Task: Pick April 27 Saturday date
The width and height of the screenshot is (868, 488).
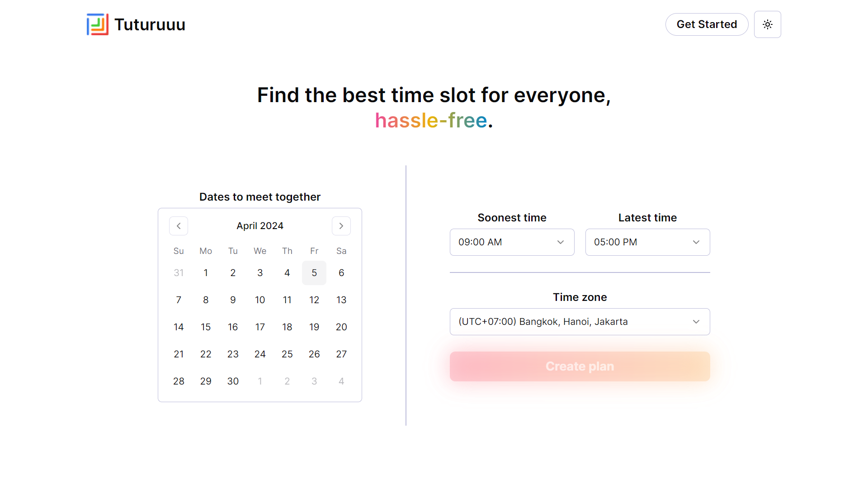Action: [341, 354]
